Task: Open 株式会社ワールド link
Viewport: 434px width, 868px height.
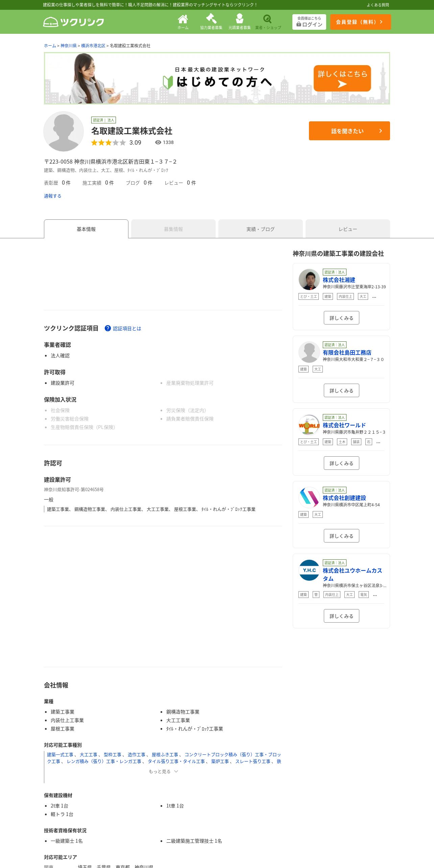Action: [x=344, y=425]
